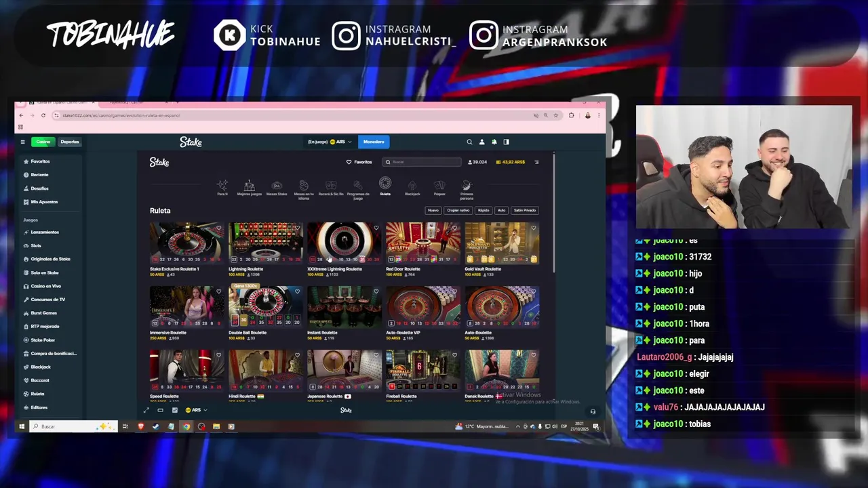Open the user profile icon
Image resolution: width=868 pixels, height=488 pixels.
click(x=481, y=142)
